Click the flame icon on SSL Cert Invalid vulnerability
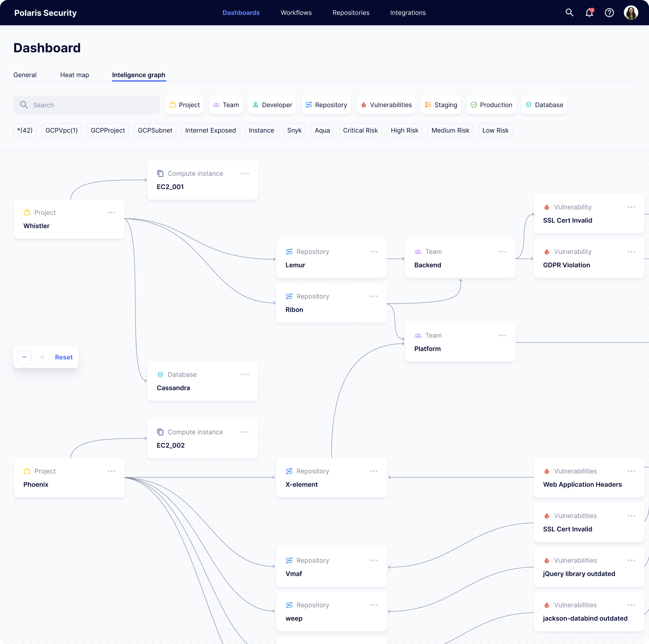 547,207
